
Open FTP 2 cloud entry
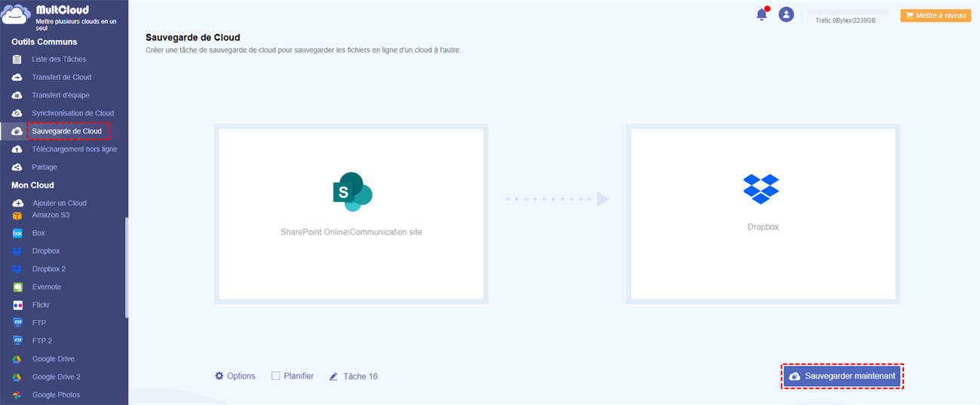coord(42,341)
